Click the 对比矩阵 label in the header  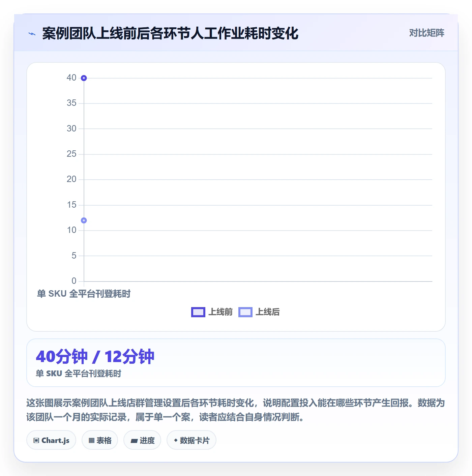426,33
